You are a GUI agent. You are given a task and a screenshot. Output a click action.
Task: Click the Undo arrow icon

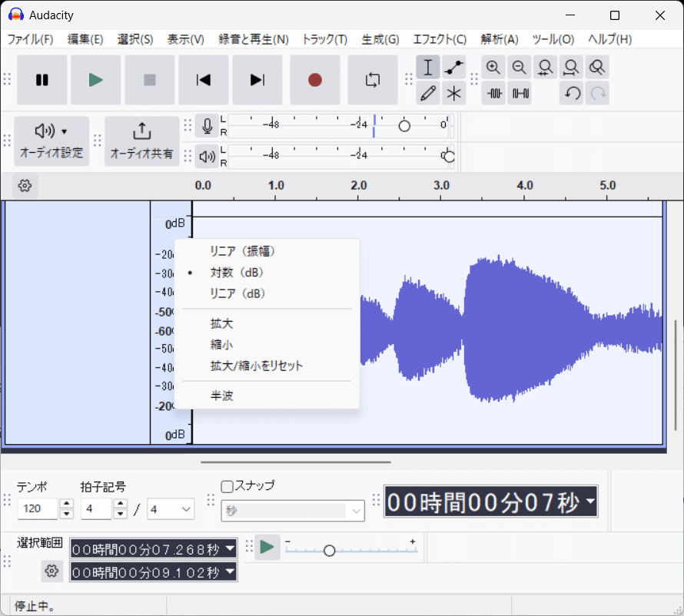(571, 93)
